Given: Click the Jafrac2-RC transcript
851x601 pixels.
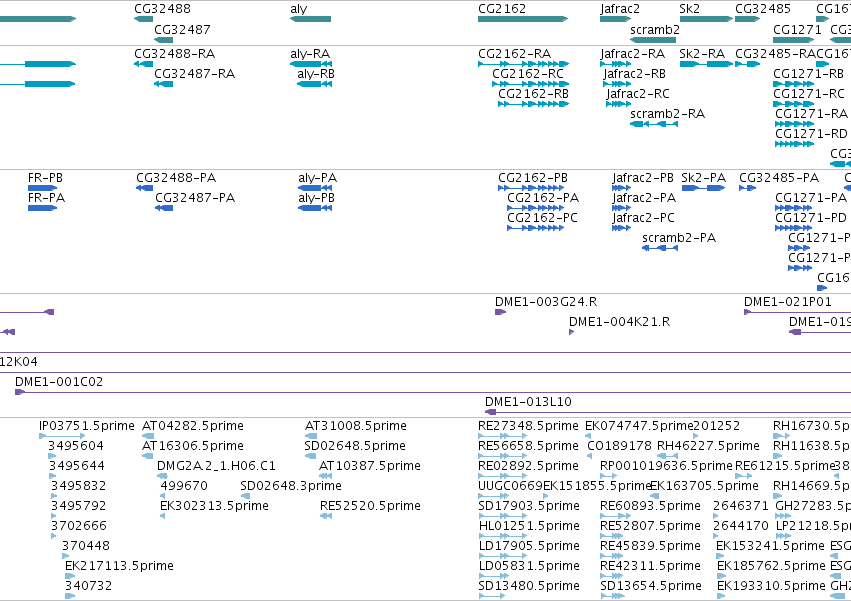Looking at the screenshot, I should (x=619, y=104).
